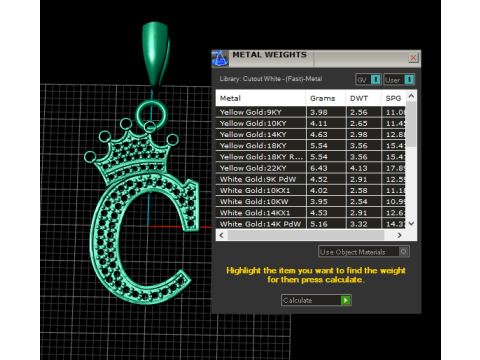
Task: Select the White Gold:9K PdW row
Action: tap(311, 179)
